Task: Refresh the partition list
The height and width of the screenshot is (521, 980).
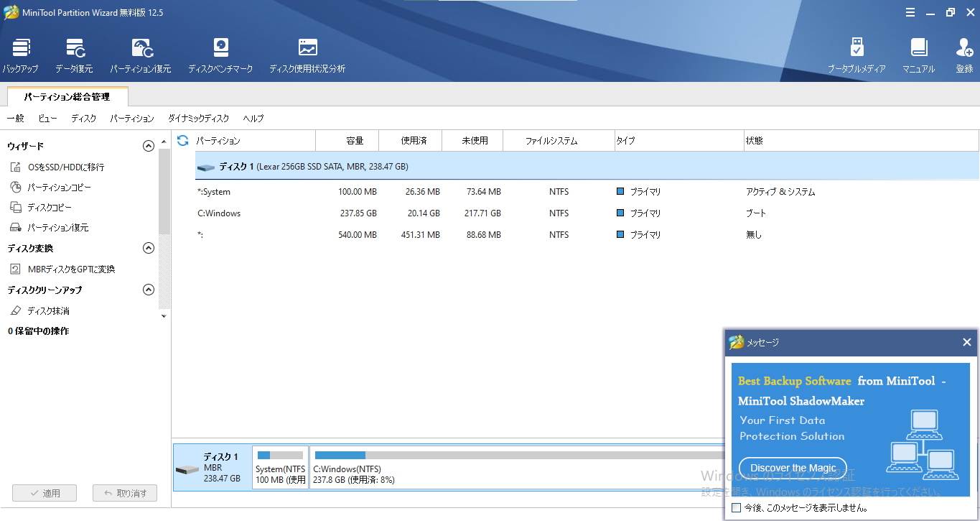Action: pos(182,140)
